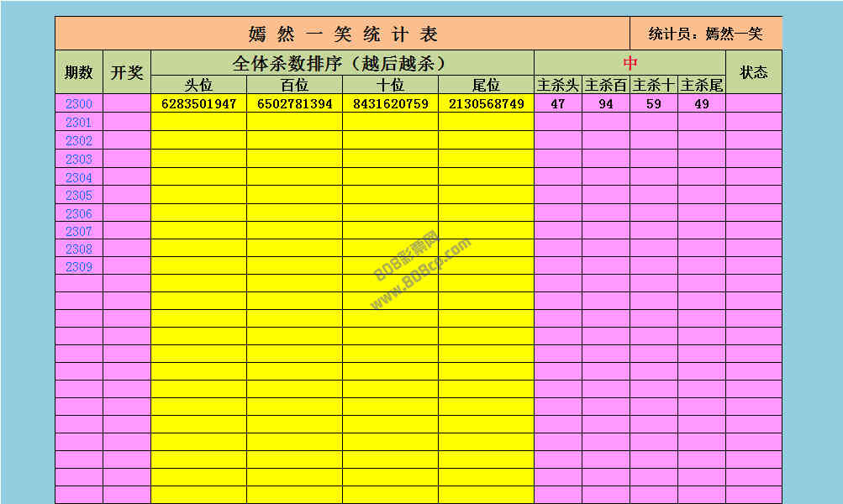Viewport: 843px width, 504px height.
Task: Select the 主杀尾 sub-header
Action: pos(702,85)
